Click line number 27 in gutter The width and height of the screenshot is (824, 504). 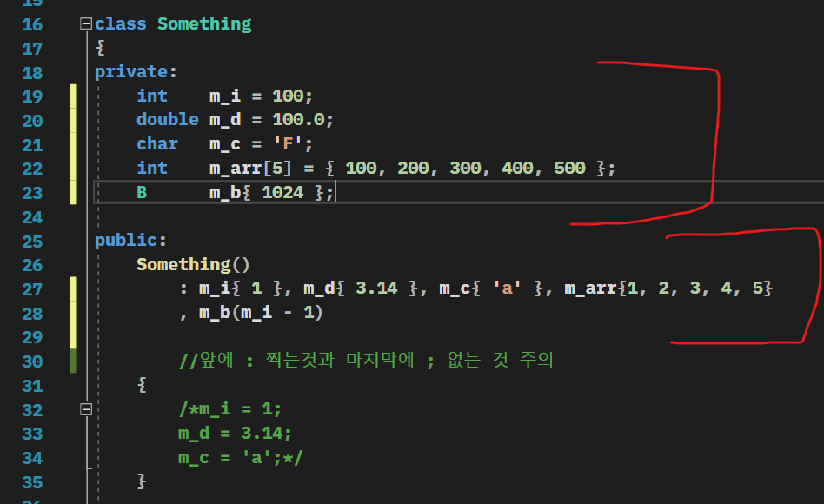click(x=32, y=289)
